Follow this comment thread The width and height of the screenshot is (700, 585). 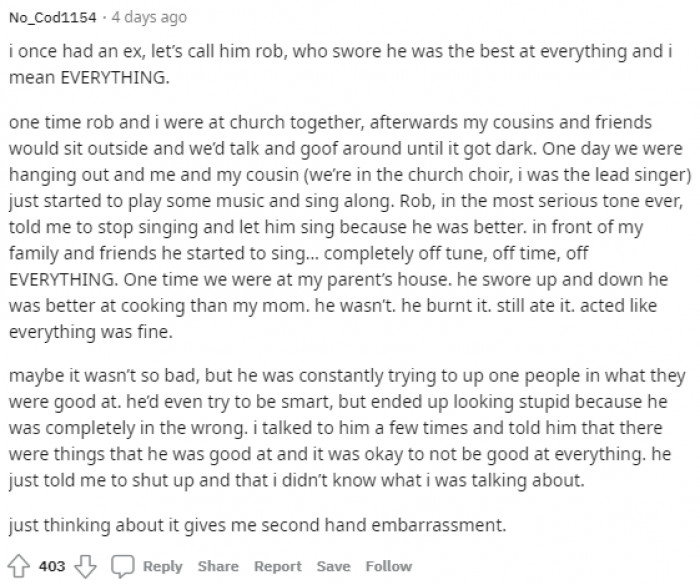tap(388, 566)
